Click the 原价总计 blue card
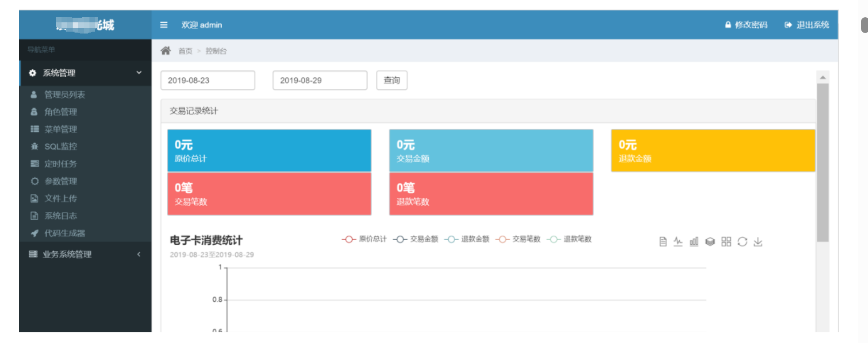This screenshot has height=343, width=868. (269, 150)
